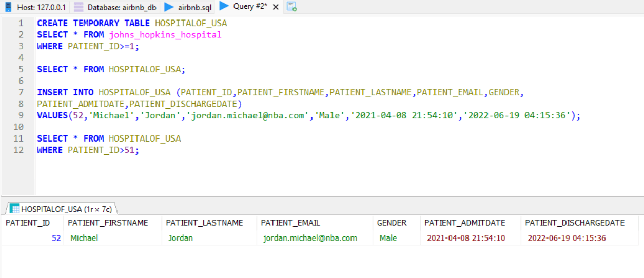Screen dimensions: 644x278
Task: Select the jordan.michael@nba.com result cell
Action: point(315,238)
